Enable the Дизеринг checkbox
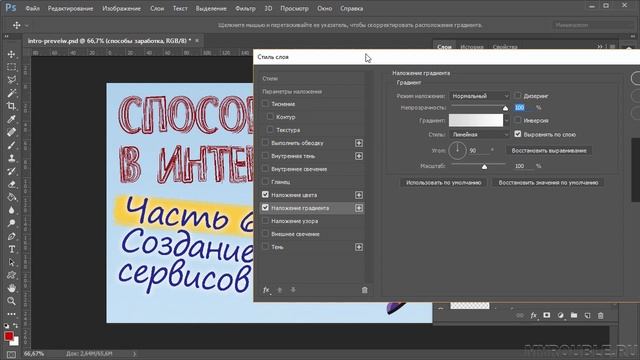Viewport: 640px width, 360px height. coord(518,96)
